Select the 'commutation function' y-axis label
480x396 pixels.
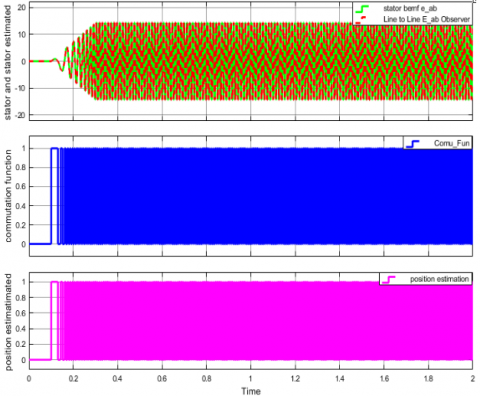[8, 196]
